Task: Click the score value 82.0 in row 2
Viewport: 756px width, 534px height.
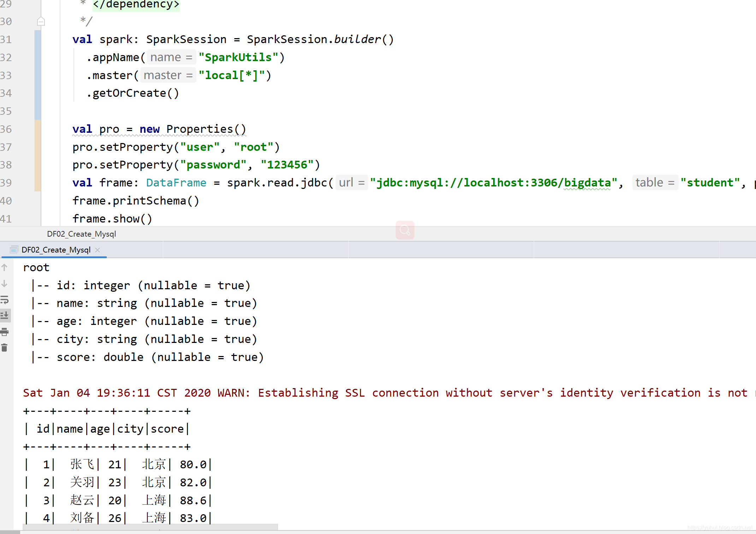Action: pos(193,482)
